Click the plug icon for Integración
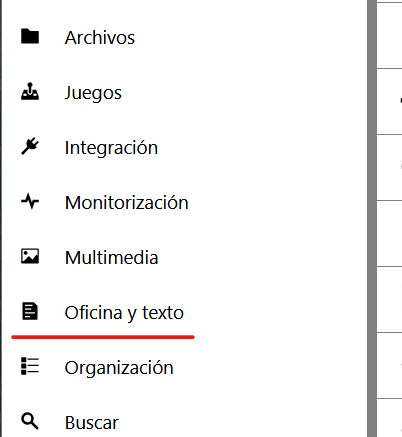 pos(30,146)
